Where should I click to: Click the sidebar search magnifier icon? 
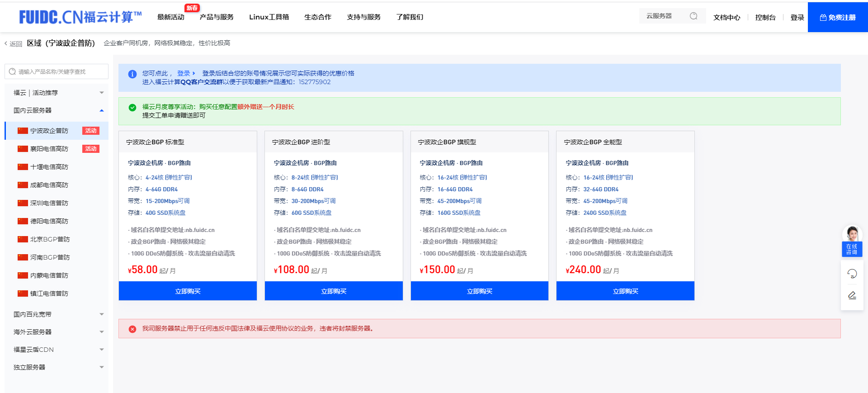[13, 71]
